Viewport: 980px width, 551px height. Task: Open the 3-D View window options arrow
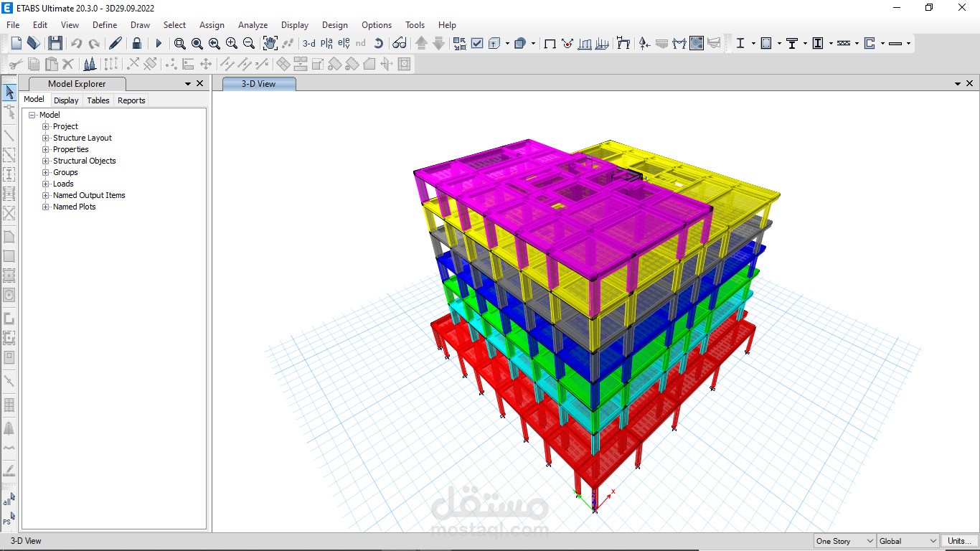point(958,84)
